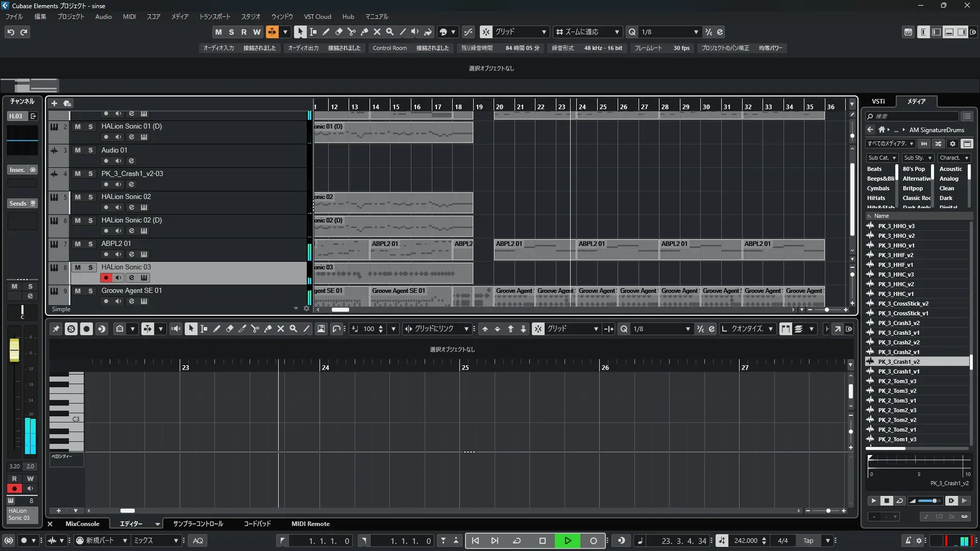This screenshot has width=980, height=551.
Task: Select the Eraser tool in the top toolbar
Action: 338,32
